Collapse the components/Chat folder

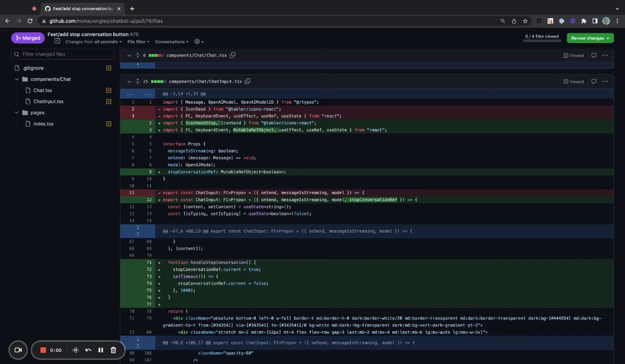pos(17,79)
